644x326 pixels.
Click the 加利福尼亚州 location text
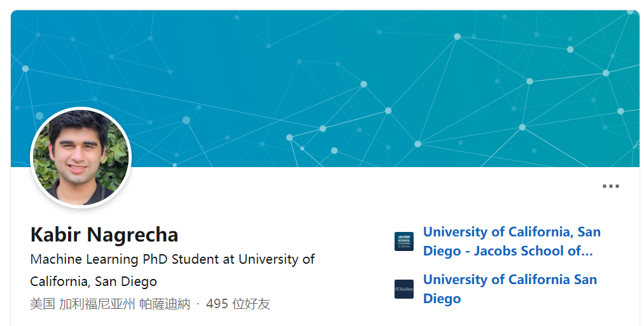coord(97,304)
